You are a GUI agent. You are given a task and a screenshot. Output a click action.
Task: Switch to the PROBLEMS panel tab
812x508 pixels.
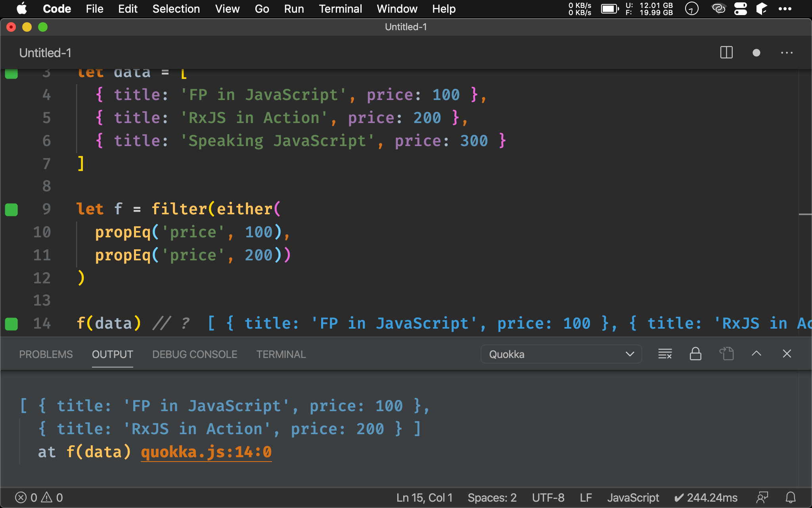pos(46,354)
